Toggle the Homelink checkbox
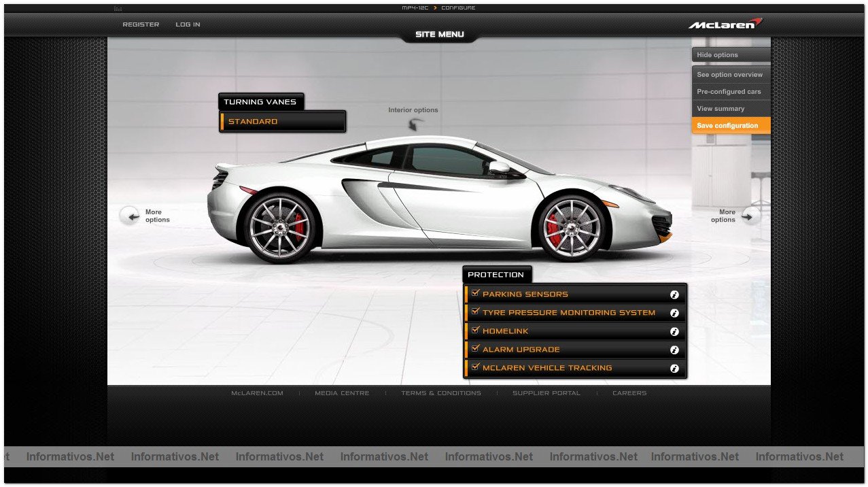This screenshot has width=868, height=487. point(475,330)
